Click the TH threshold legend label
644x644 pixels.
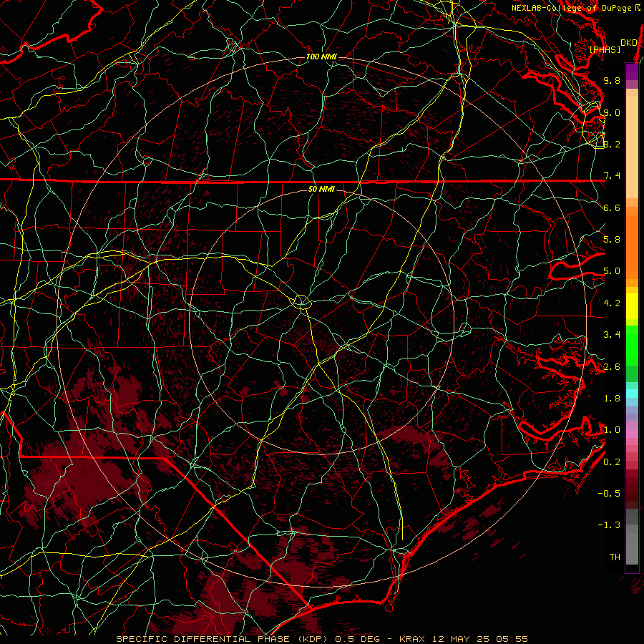[615, 557]
